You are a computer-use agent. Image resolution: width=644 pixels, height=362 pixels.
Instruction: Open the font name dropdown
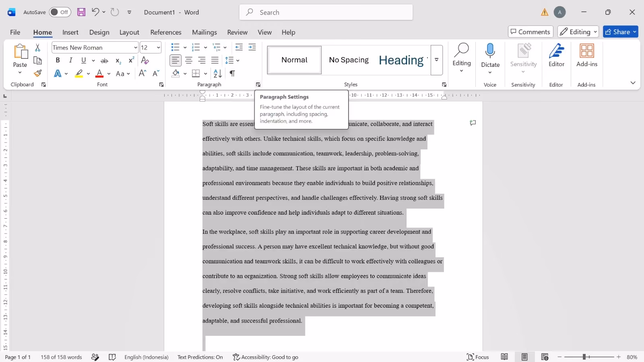click(x=136, y=48)
